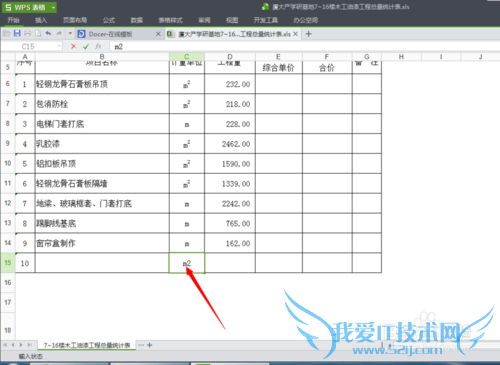Viewport: 500px width, 365px height.
Task: Open the 页面布局 ribbon tab
Action: coord(75,20)
